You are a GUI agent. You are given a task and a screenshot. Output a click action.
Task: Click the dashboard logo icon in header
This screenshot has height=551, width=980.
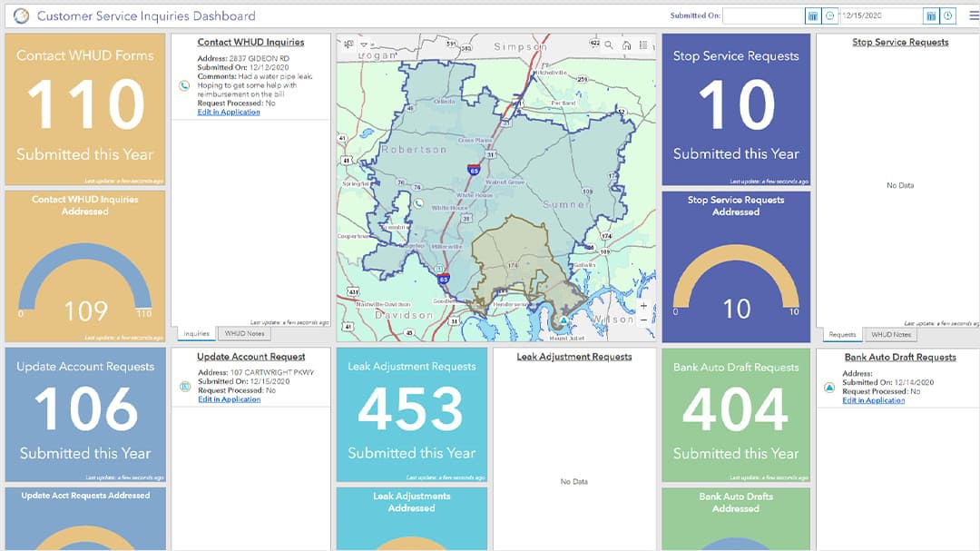click(21, 15)
